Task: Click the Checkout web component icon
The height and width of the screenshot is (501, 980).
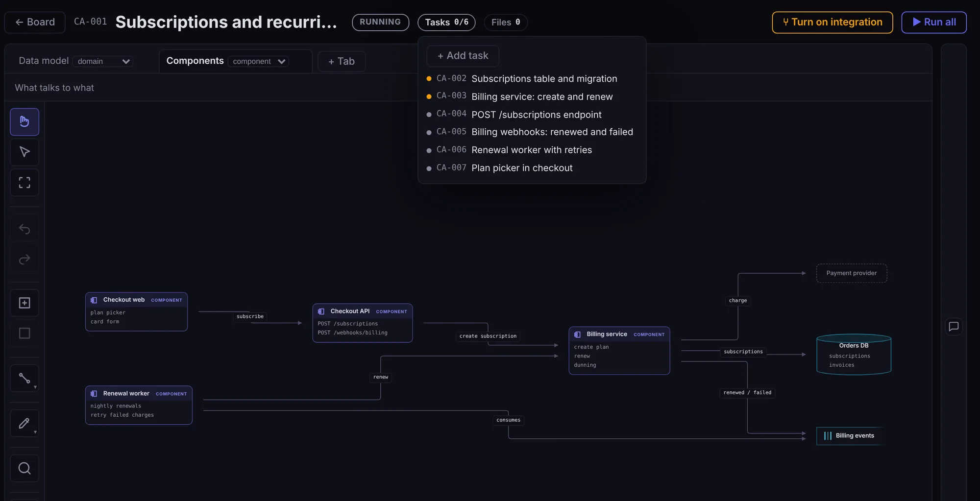Action: tap(94, 300)
